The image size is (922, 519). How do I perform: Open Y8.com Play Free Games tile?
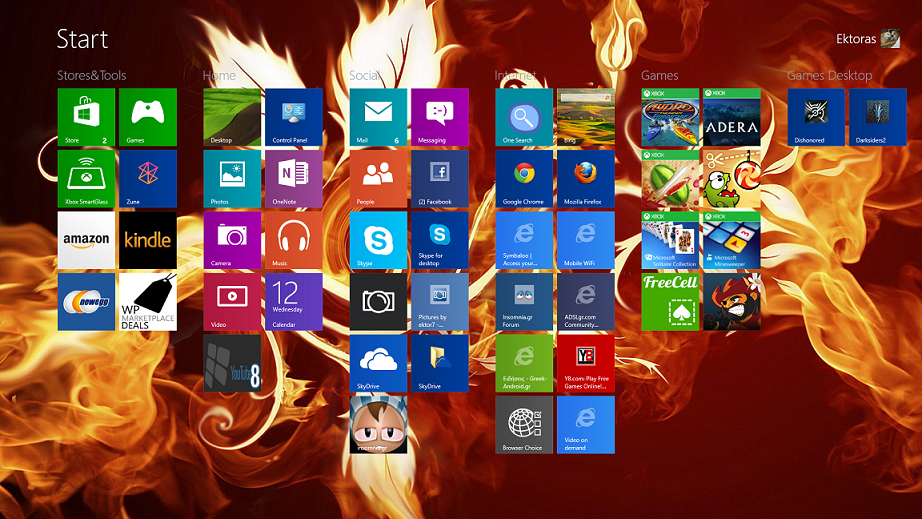point(586,363)
